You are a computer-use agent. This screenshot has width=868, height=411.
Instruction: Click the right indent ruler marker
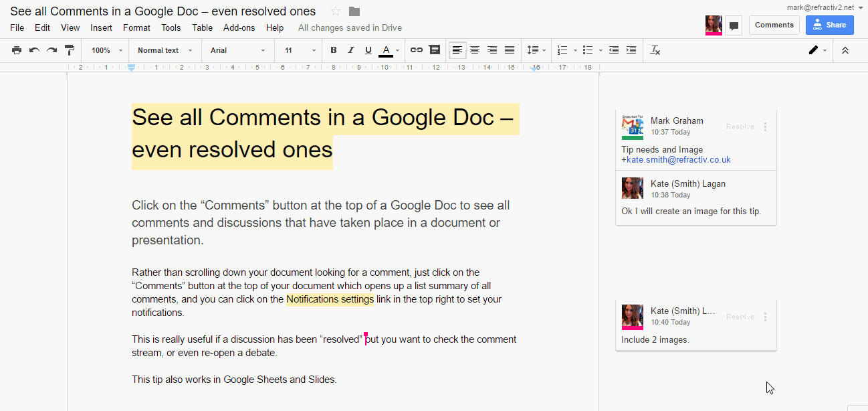coord(535,68)
